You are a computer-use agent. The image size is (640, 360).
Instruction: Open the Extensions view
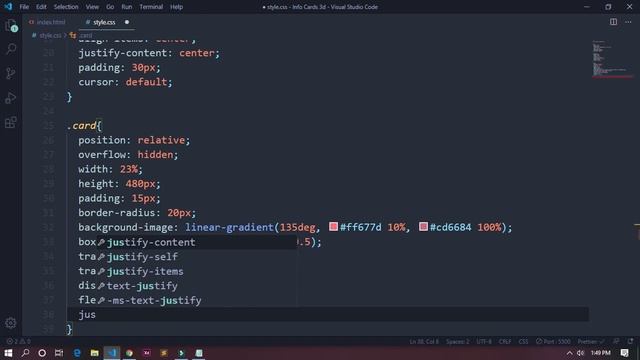tap(11, 122)
